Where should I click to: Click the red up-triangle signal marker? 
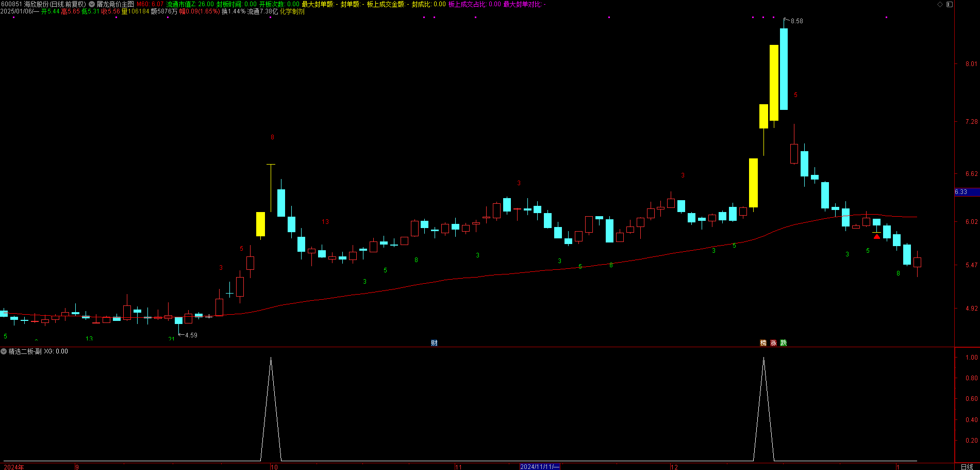pyautogui.click(x=877, y=236)
